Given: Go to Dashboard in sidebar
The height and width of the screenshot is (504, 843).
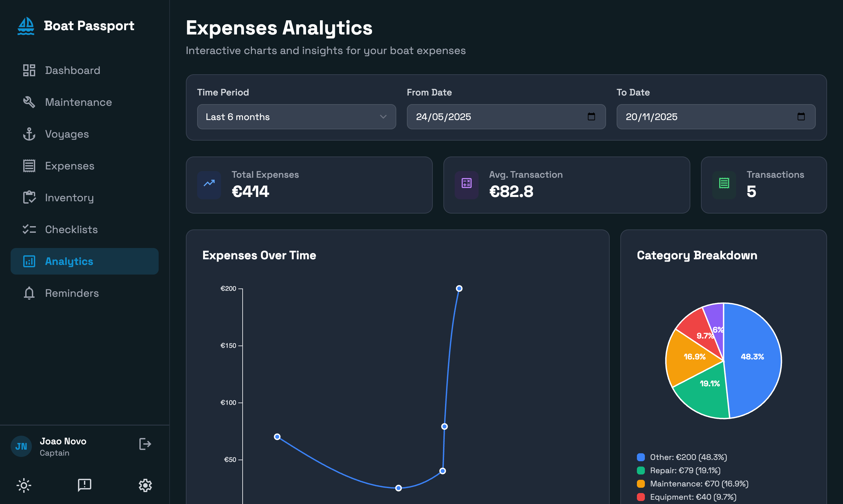Looking at the screenshot, I should coord(72,70).
